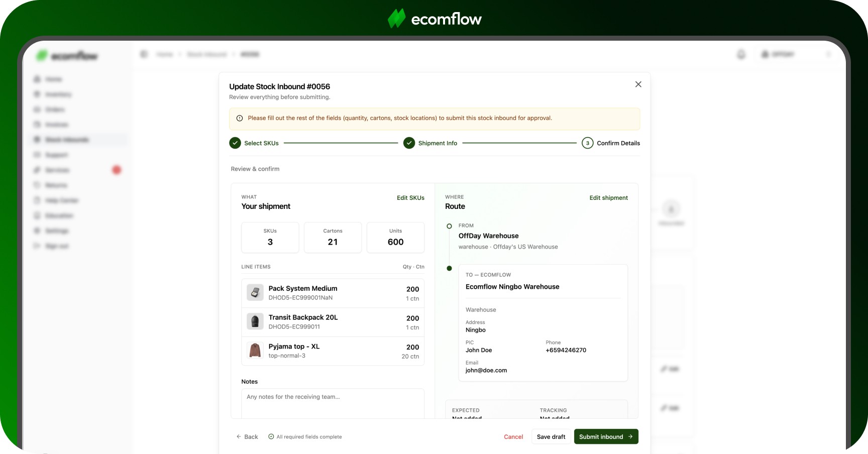Click the Transit Backpack 20L thumbnail
Screen dimensions: 868x454
tap(255, 321)
